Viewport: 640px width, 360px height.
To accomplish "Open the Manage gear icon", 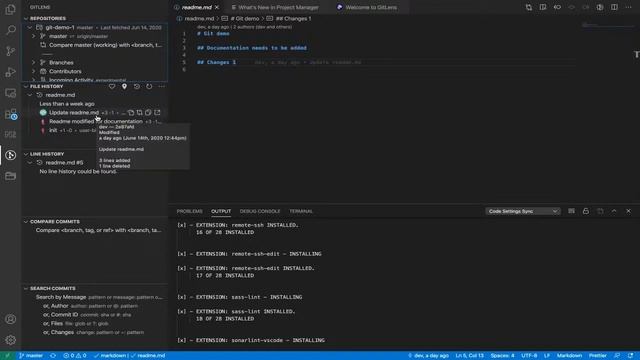I will click(11, 340).
